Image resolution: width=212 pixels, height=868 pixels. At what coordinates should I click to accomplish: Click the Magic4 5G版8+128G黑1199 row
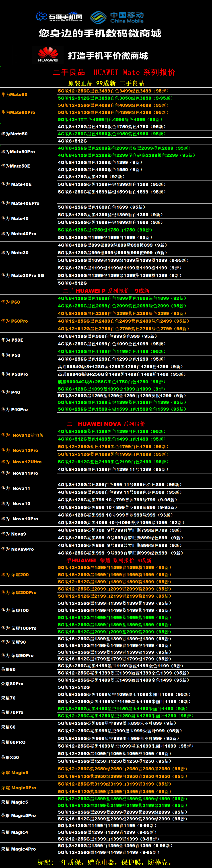click(134, 826)
